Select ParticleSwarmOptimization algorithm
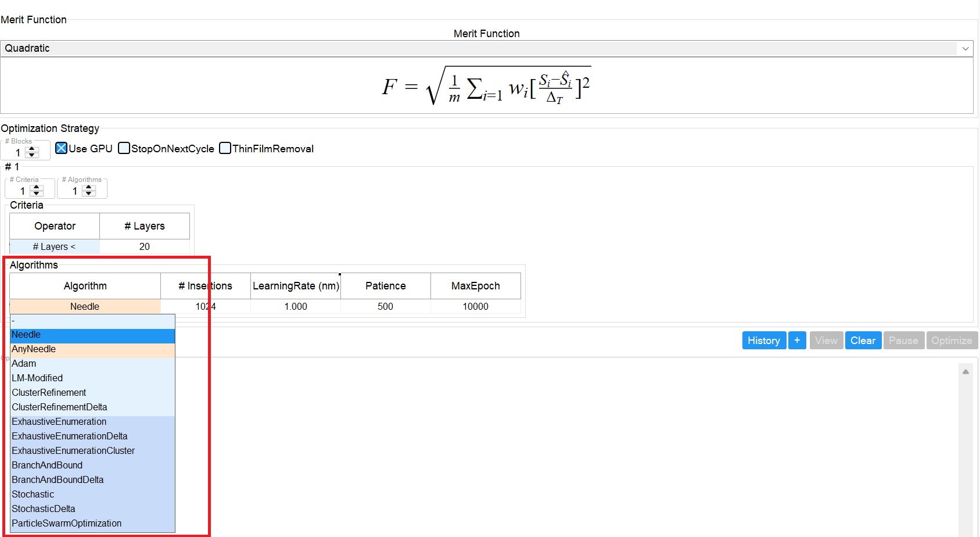This screenshot has width=980, height=537. 66,523
